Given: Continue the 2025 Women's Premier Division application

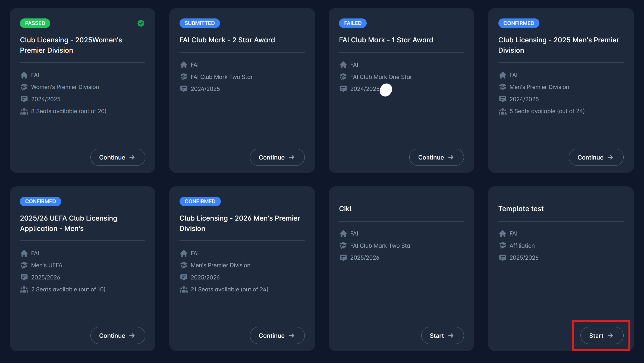Looking at the screenshot, I should click(x=118, y=157).
